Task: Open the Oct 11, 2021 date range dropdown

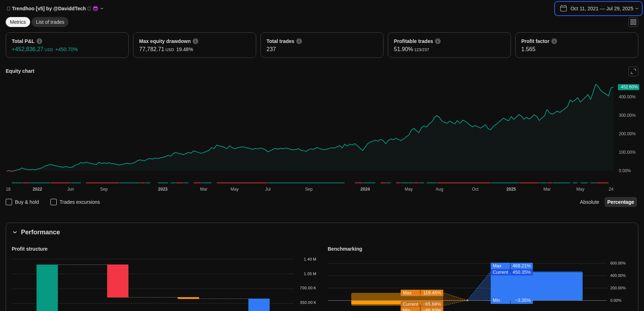Action: click(x=598, y=9)
